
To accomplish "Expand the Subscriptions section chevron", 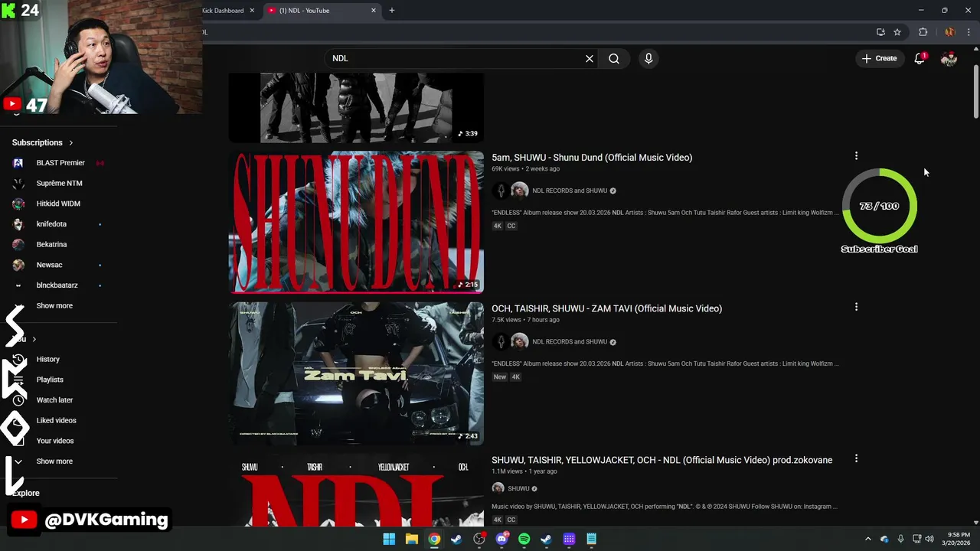I will [71, 142].
